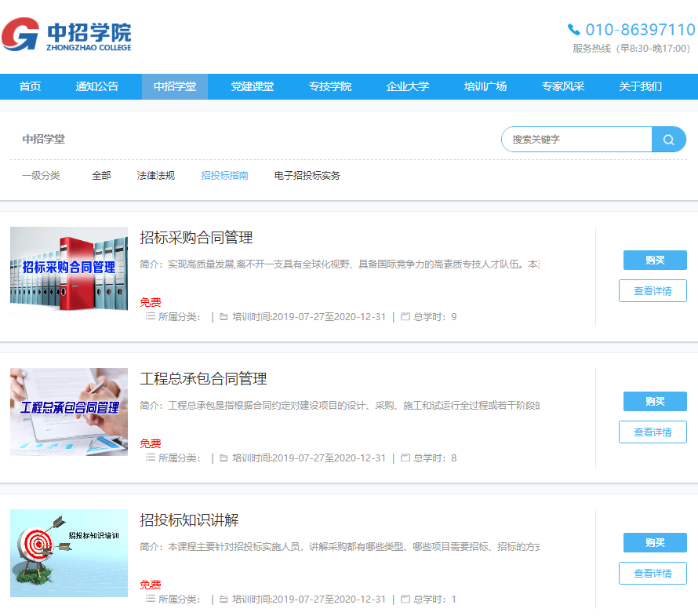Screen dimensions: 698x616
Task: Open the 招投标知识讲解 target thumbnail
Action: 69,552
